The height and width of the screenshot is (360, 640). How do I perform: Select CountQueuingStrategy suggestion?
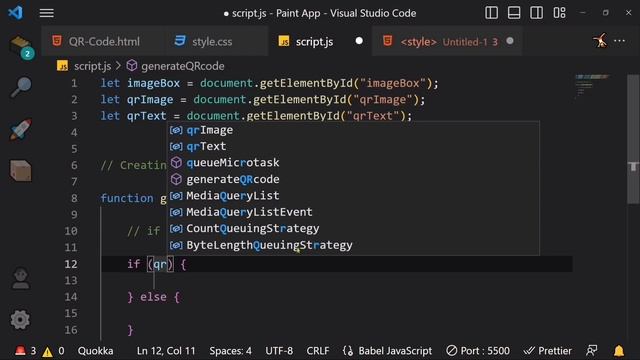point(353,228)
